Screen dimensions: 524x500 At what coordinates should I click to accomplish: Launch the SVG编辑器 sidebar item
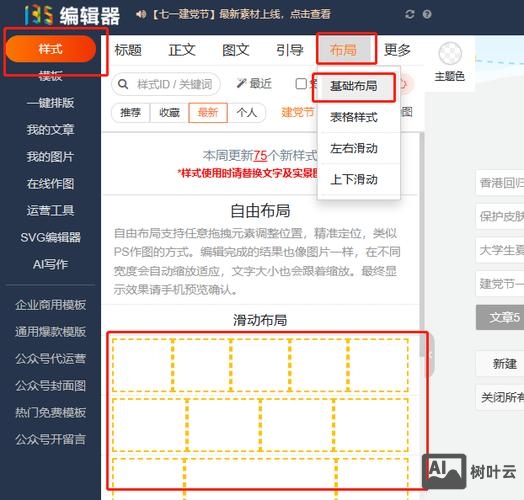50,238
